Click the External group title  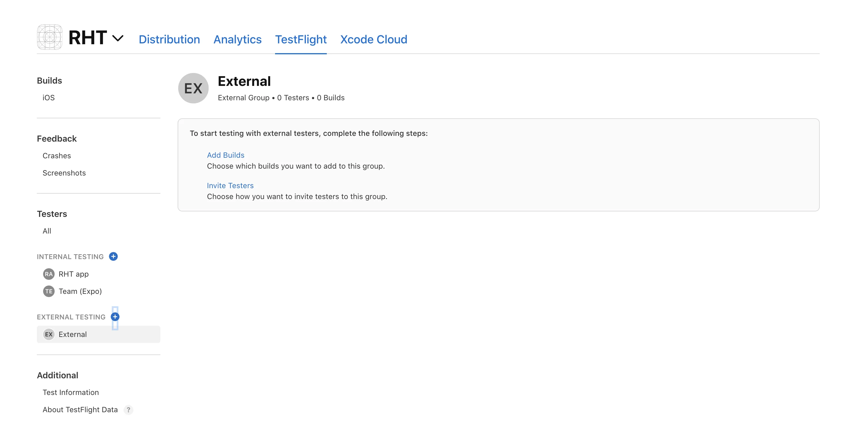(244, 82)
